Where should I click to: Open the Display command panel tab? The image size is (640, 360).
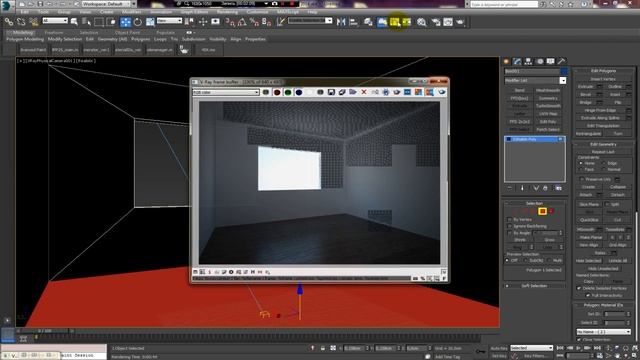(551, 61)
